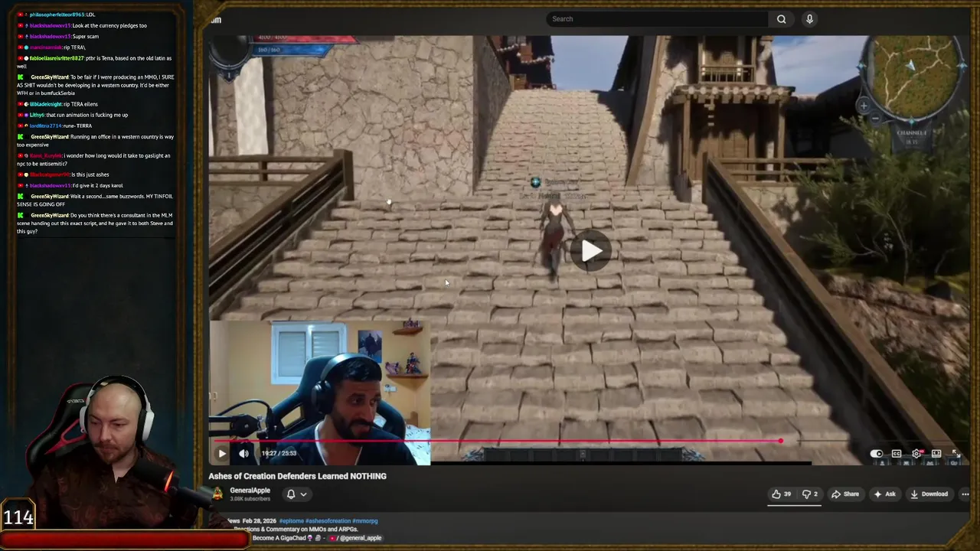The height and width of the screenshot is (551, 980).
Task: Click the search magnifier button
Action: pos(782,19)
